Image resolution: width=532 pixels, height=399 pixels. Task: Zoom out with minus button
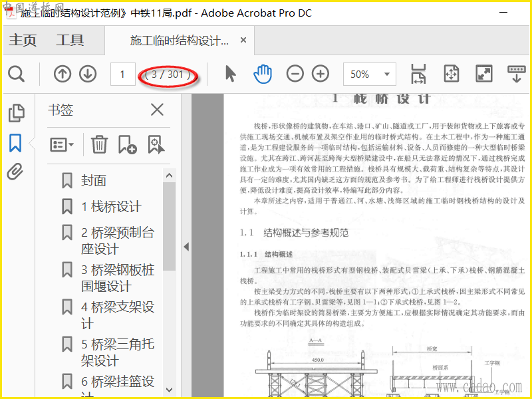click(x=295, y=74)
